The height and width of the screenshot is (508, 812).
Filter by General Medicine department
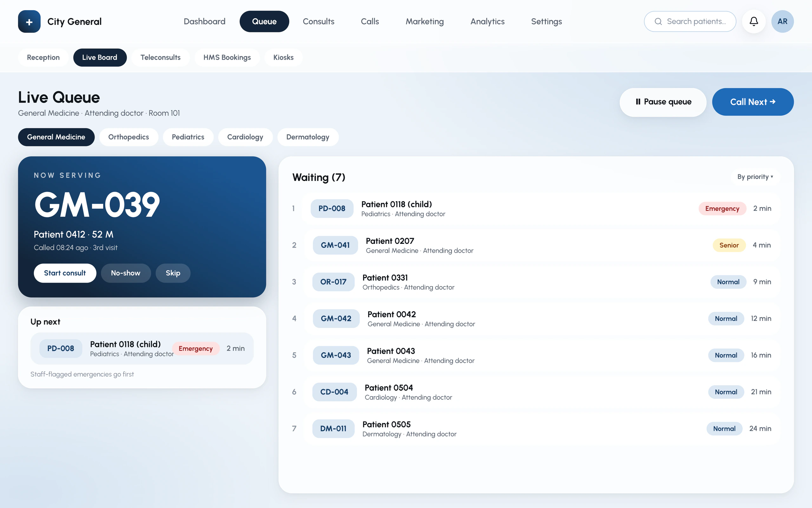click(x=56, y=137)
